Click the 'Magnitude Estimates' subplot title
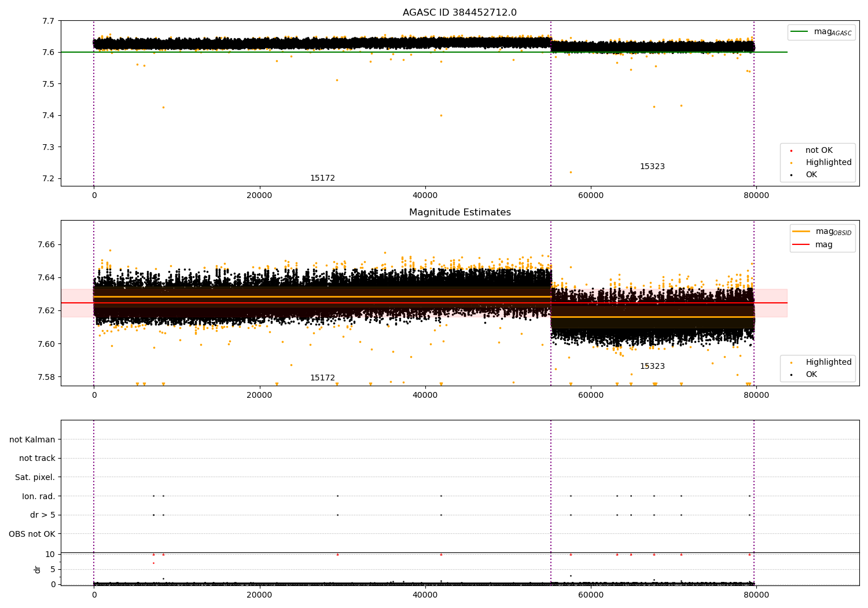Screen dimensions: 868x608 459,213
